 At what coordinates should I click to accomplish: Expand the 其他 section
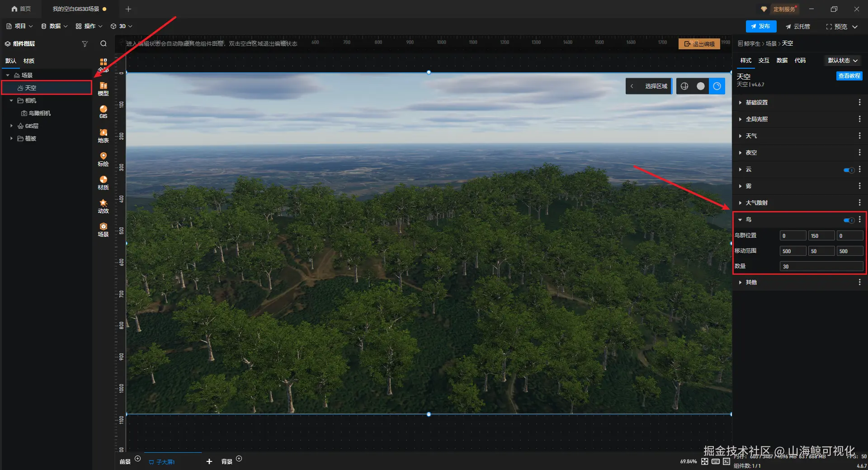coord(740,282)
